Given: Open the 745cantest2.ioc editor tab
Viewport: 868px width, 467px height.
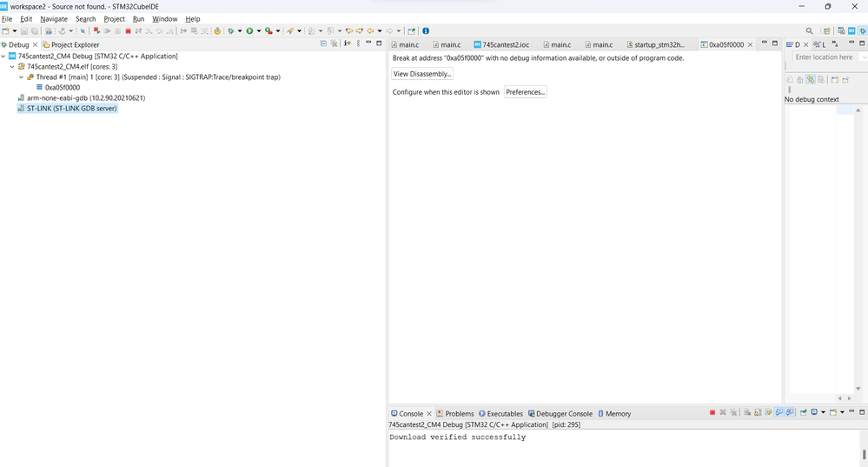Looking at the screenshot, I should (x=501, y=44).
